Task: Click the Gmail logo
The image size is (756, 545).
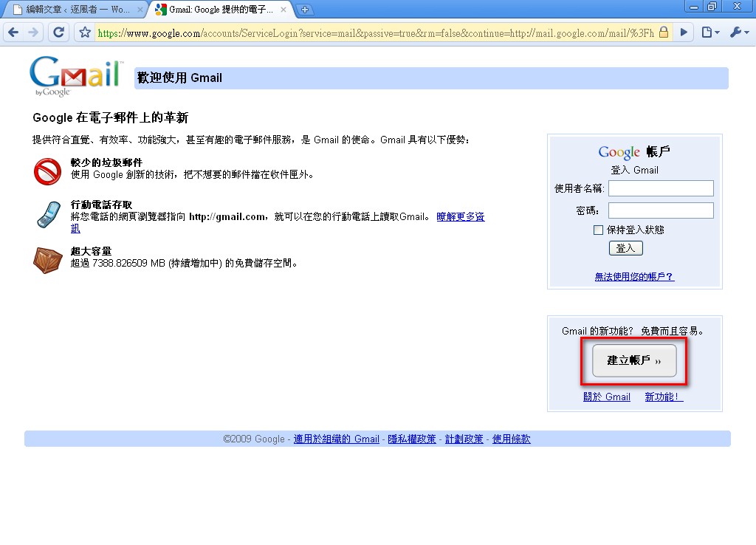Action: tap(76, 77)
